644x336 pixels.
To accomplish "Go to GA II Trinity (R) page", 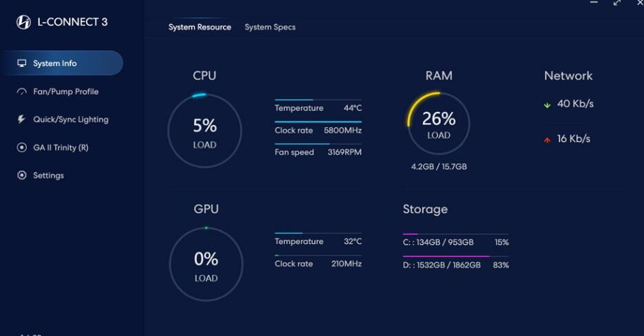I will pyautogui.click(x=61, y=148).
